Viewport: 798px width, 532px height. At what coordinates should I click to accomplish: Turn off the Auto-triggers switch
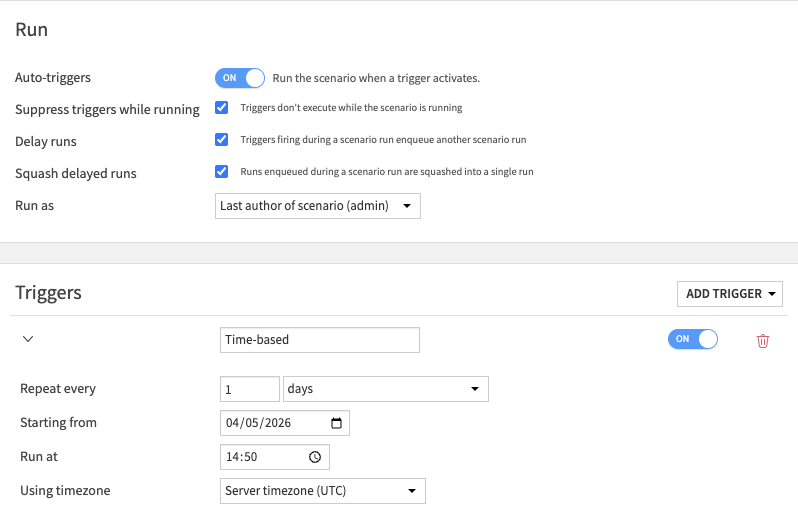pos(240,78)
